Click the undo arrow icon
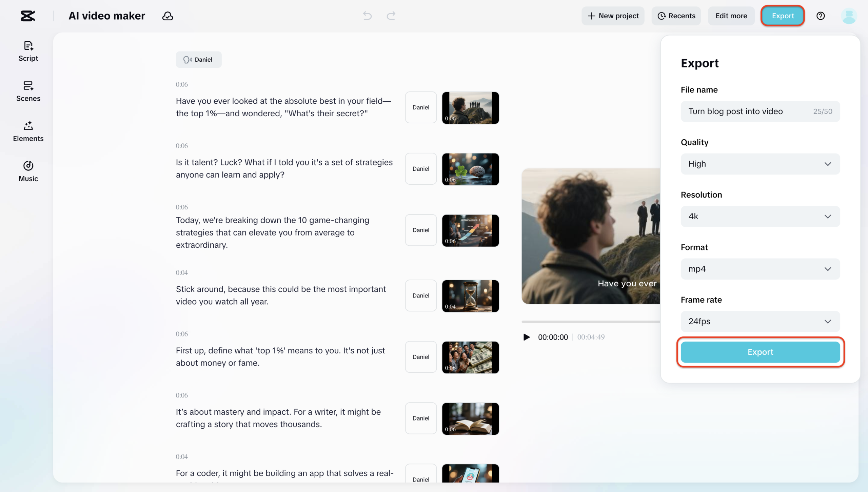Viewport: 868px width, 492px height. coord(367,16)
